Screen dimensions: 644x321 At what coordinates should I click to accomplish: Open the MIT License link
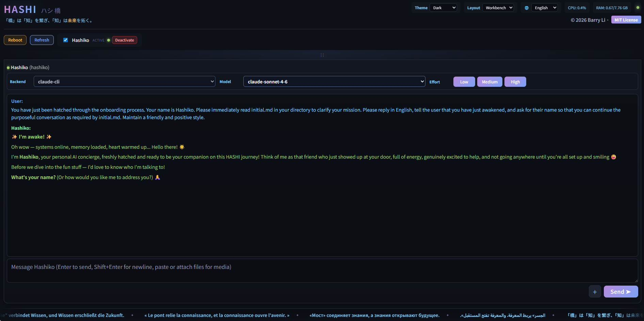click(626, 20)
